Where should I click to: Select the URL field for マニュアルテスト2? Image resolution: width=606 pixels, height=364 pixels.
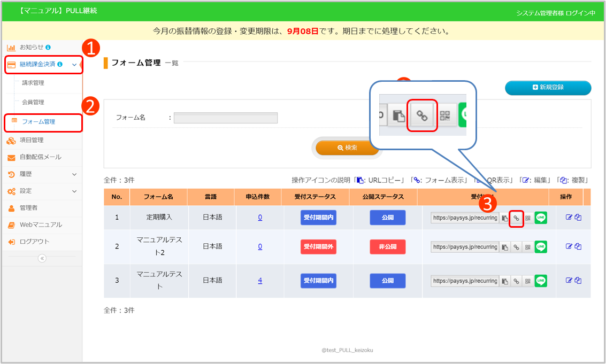465,247
